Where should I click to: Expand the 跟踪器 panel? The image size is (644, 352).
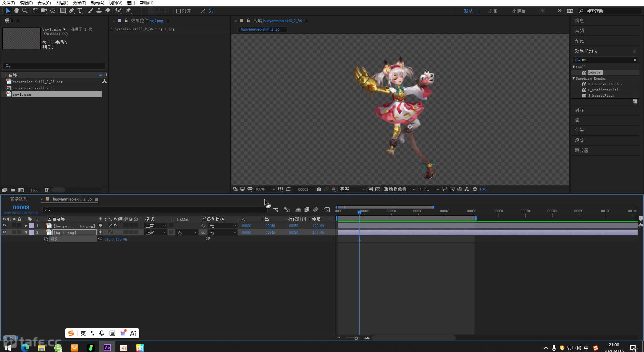[582, 151]
